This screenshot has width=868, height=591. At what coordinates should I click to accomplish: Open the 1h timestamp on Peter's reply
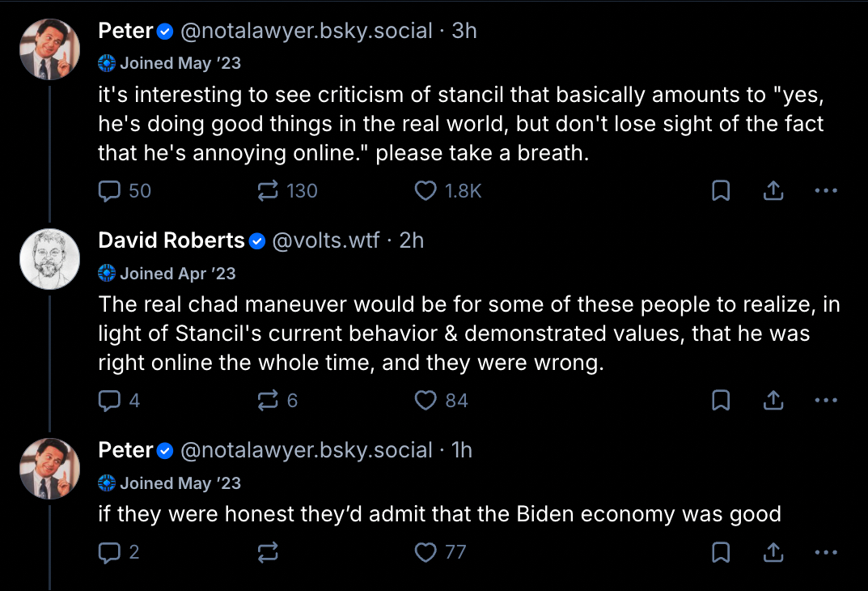click(461, 450)
